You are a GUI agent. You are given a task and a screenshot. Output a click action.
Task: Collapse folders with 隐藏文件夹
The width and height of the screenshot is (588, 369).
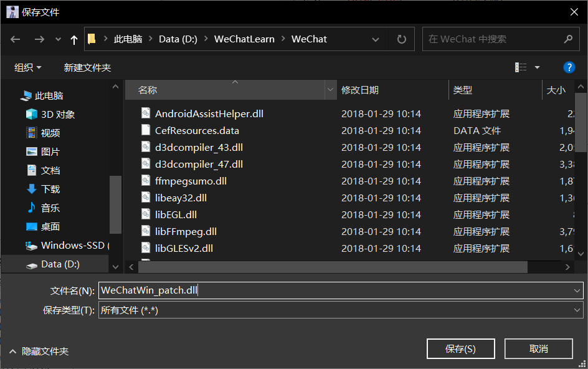[39, 352]
